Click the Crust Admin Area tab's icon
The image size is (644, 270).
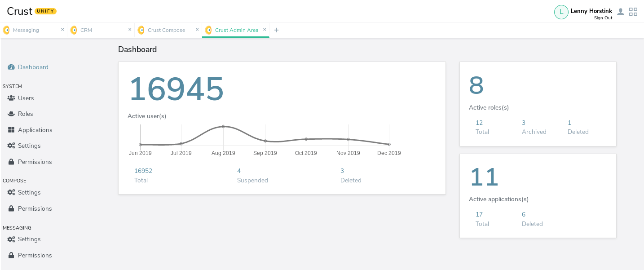(x=208, y=30)
